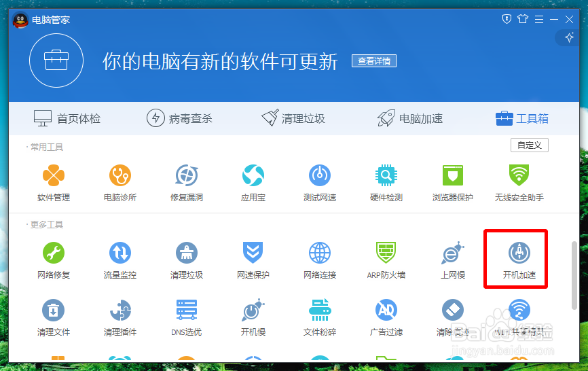Open 网络连接 globe tool
The width and height of the screenshot is (588, 371).
[x=320, y=260]
